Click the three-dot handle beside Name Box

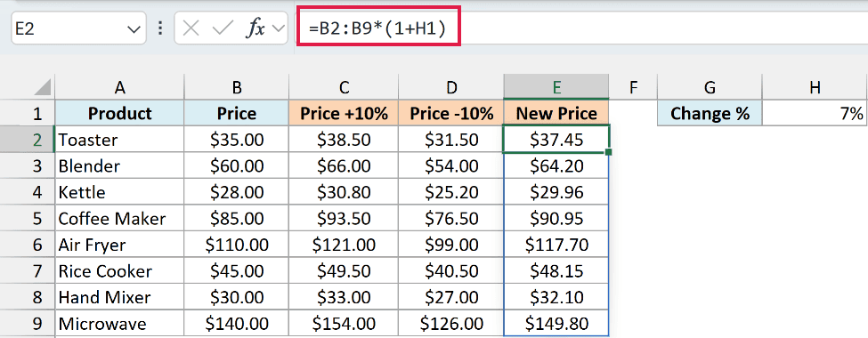tap(160, 28)
